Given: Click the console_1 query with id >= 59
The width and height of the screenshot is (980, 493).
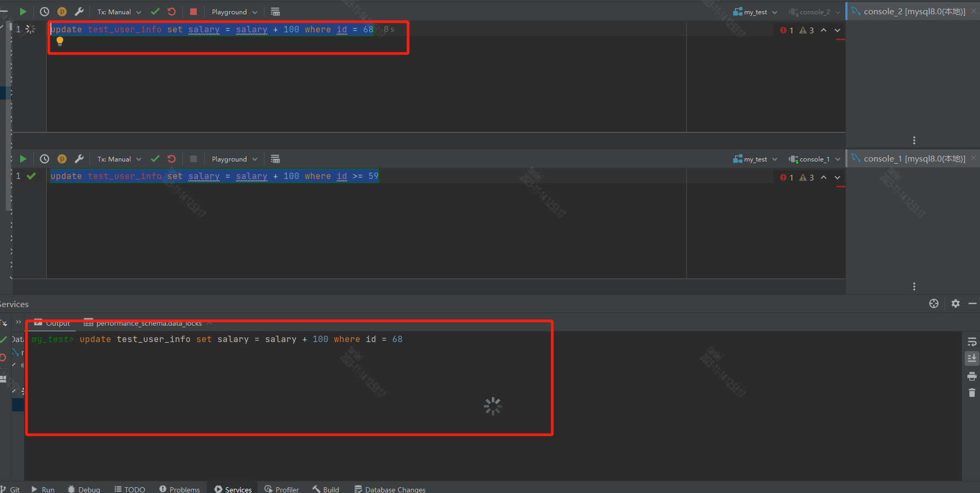Looking at the screenshot, I should coord(215,176).
